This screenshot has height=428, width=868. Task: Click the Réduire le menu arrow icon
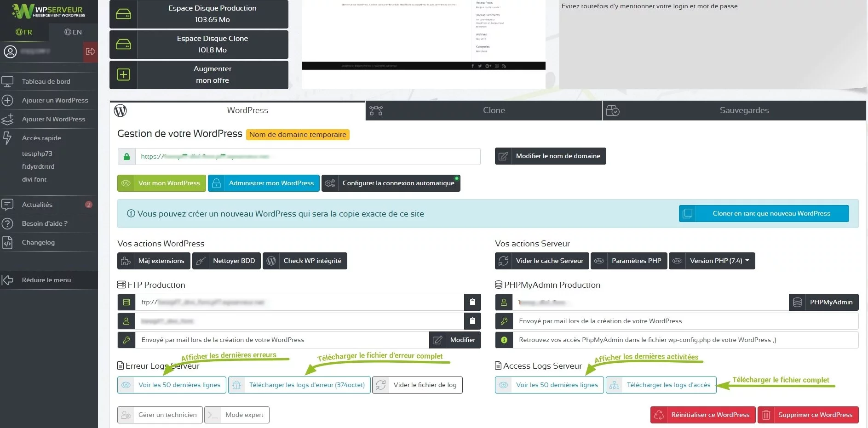click(7, 280)
